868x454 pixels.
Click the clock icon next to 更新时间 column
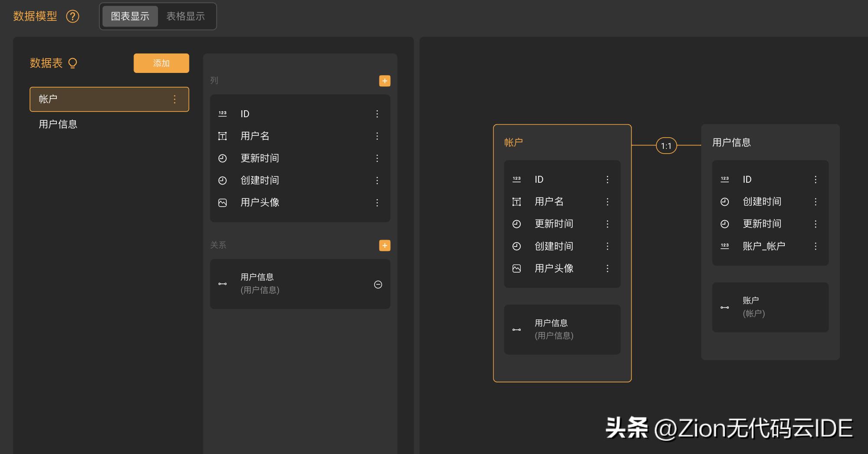pyautogui.click(x=222, y=158)
